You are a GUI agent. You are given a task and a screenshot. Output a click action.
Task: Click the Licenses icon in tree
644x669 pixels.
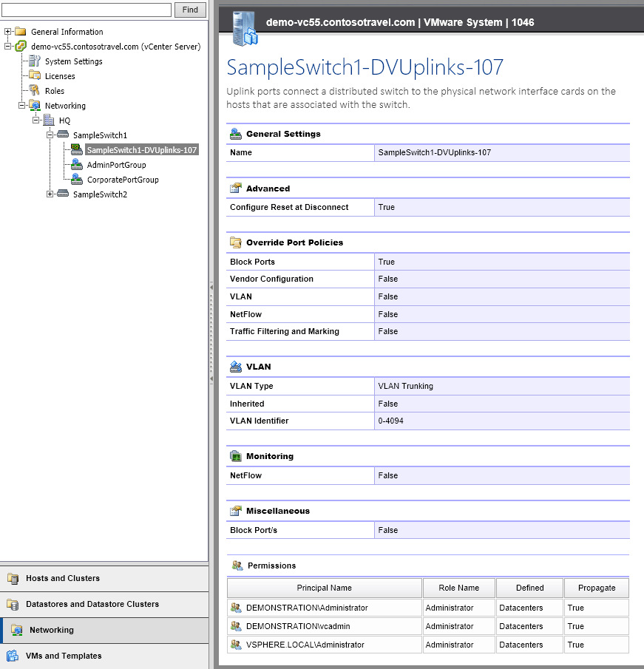pyautogui.click(x=35, y=75)
